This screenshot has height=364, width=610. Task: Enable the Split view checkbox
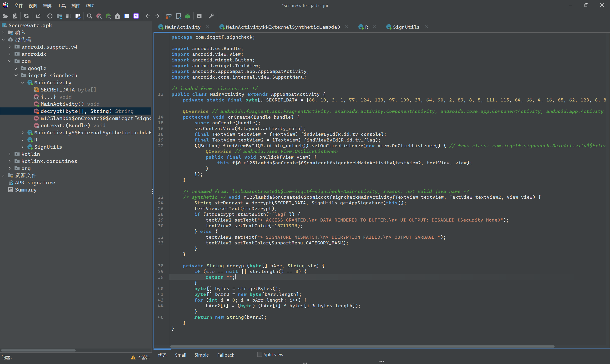pyautogui.click(x=259, y=354)
